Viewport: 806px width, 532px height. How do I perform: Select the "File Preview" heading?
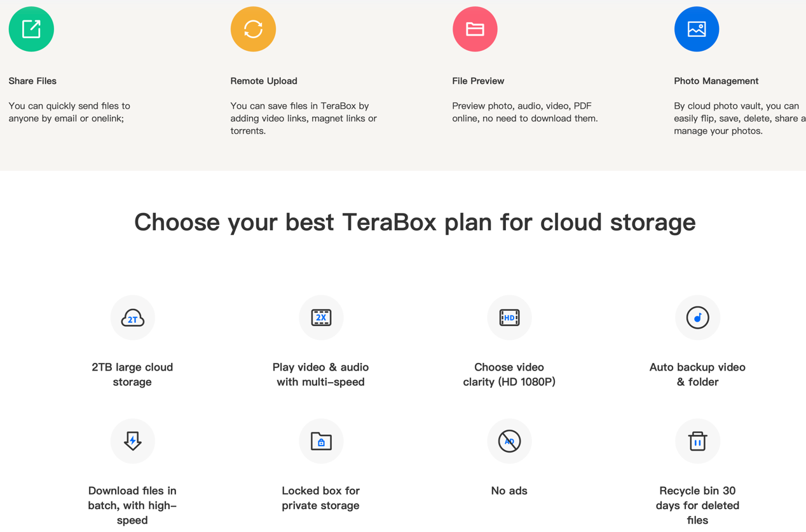pos(478,81)
